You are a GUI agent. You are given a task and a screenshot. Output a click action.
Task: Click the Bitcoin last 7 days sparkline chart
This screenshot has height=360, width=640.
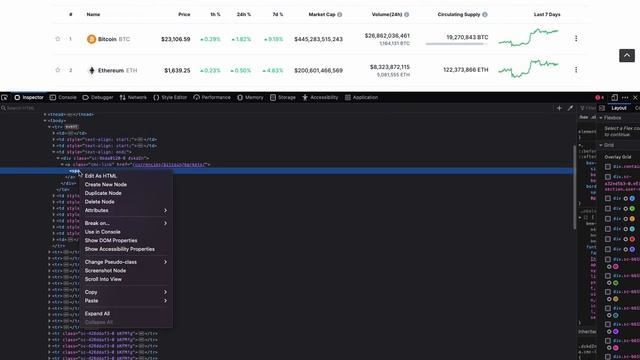coord(528,38)
